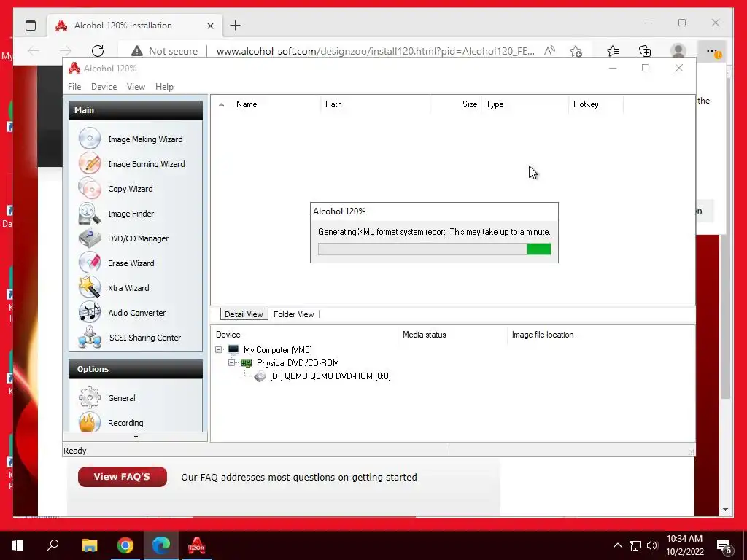Click the View FAQ'S button
This screenshot has width=747, height=560.
tap(123, 477)
